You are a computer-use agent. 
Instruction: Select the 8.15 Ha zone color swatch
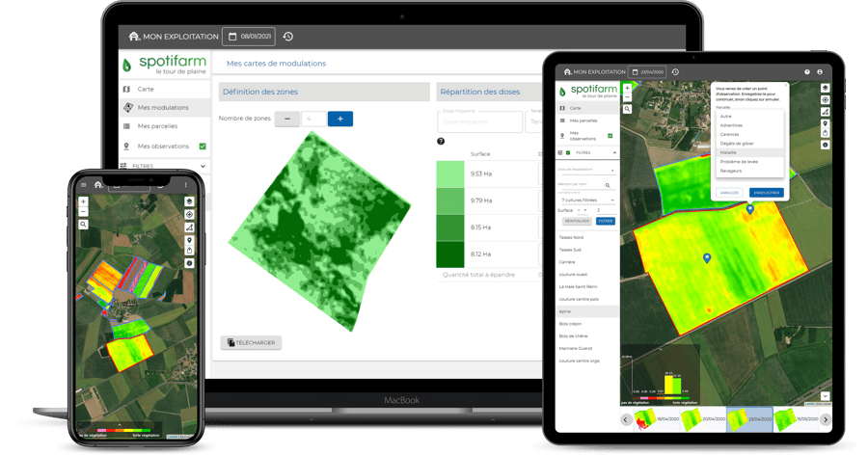pyautogui.click(x=450, y=227)
